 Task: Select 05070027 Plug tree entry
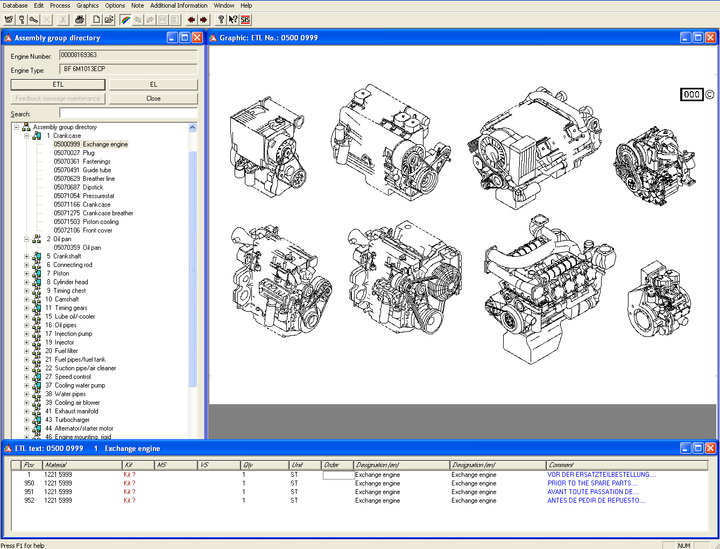tap(74, 153)
